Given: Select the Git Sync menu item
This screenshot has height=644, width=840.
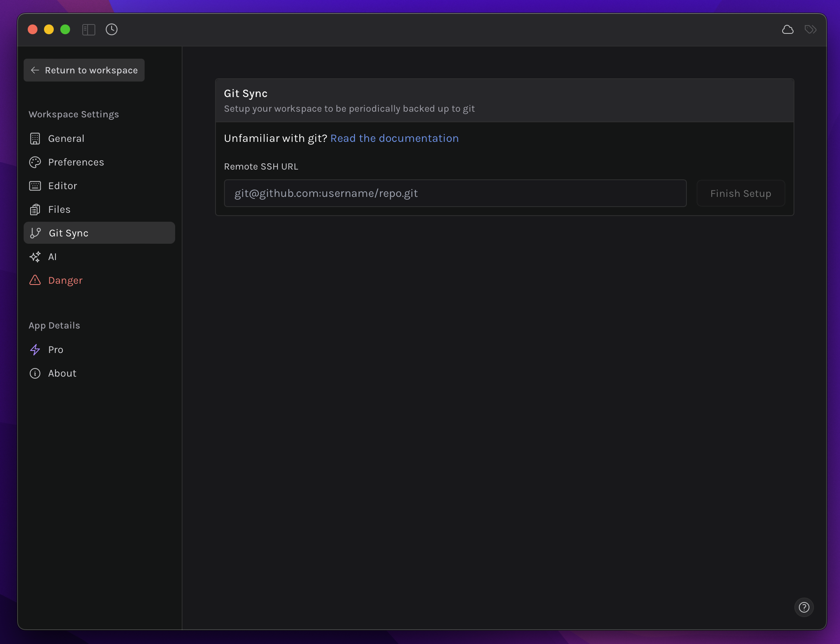Looking at the screenshot, I should point(99,232).
